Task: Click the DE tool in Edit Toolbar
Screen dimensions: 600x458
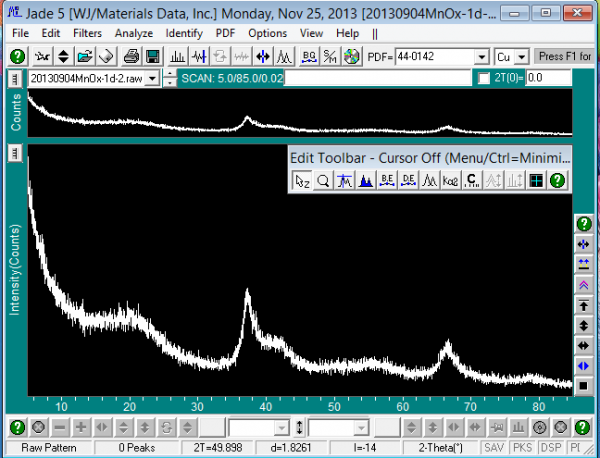Action: tap(408, 181)
